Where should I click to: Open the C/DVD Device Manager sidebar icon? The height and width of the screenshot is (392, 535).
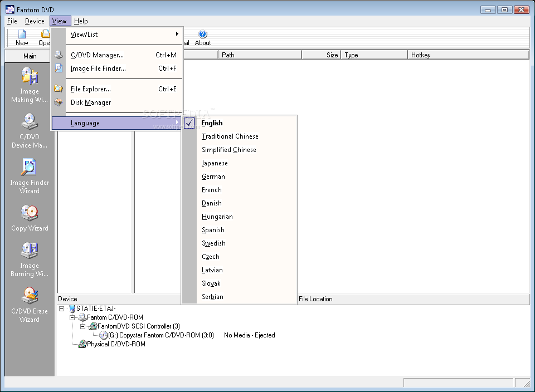[x=30, y=121]
